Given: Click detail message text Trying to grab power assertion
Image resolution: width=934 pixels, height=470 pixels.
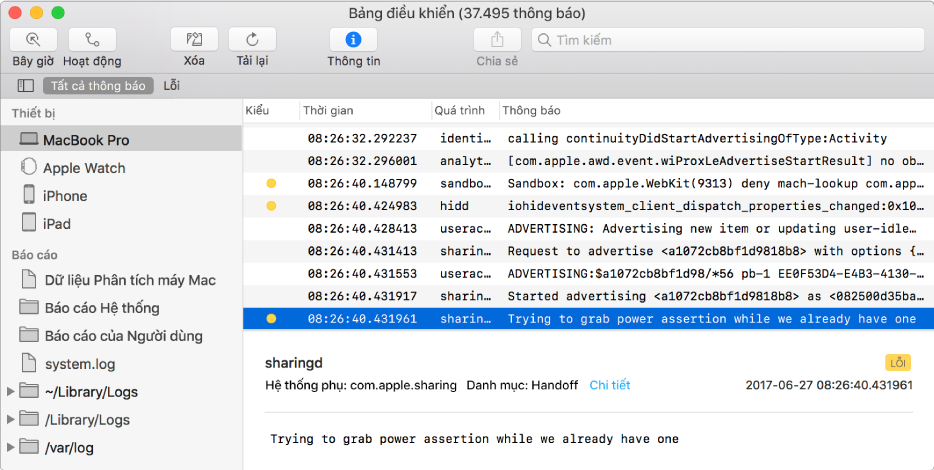Looking at the screenshot, I should (474, 439).
